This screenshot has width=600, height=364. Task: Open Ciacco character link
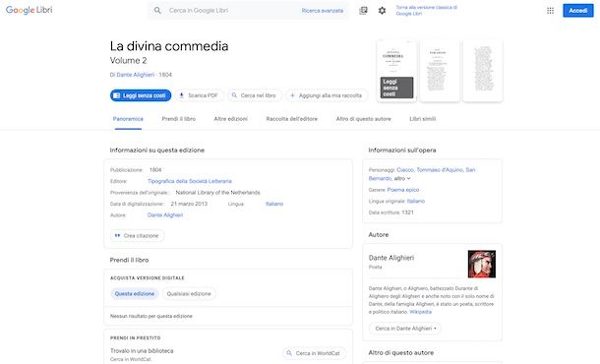tap(405, 170)
